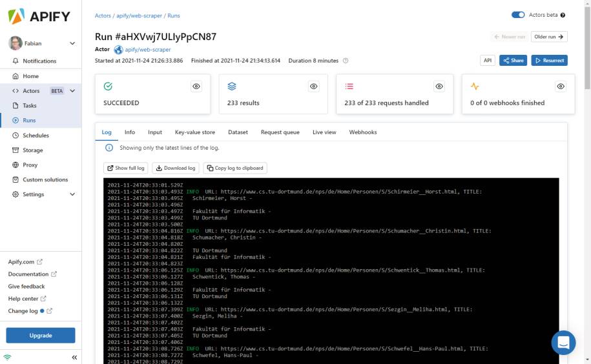Click the requests list icon
591x364 pixels.
coord(349,86)
